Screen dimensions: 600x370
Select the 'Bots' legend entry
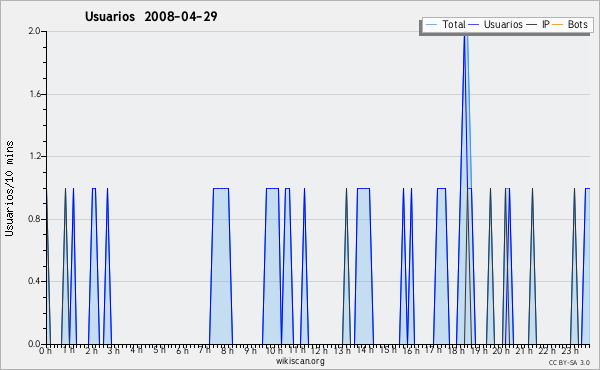570,24
